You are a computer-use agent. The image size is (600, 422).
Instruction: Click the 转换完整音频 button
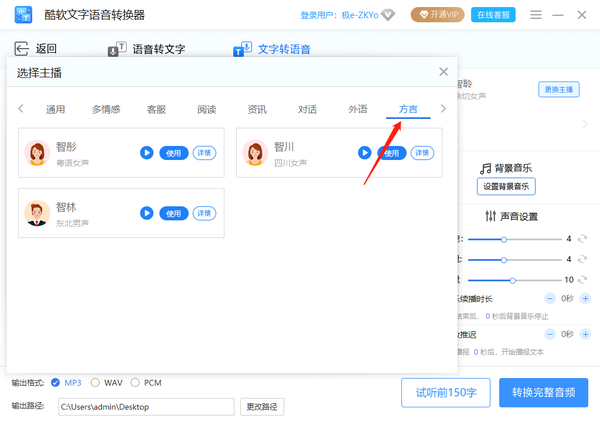click(543, 392)
